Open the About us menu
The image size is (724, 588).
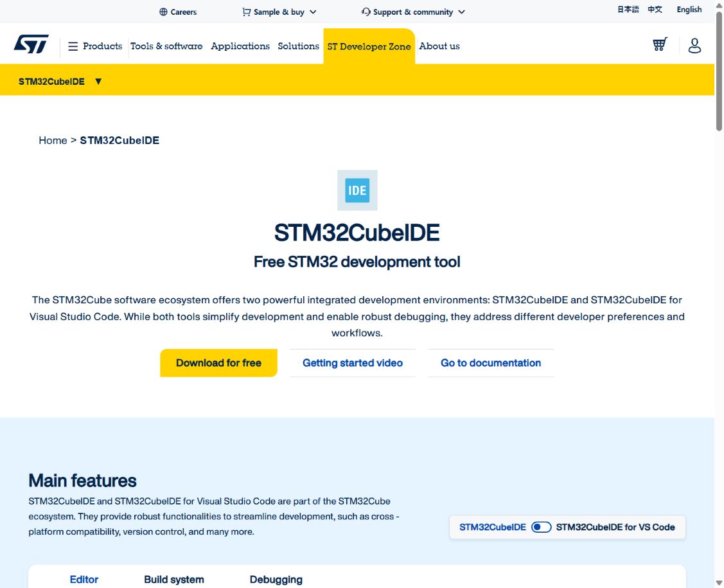pos(439,46)
